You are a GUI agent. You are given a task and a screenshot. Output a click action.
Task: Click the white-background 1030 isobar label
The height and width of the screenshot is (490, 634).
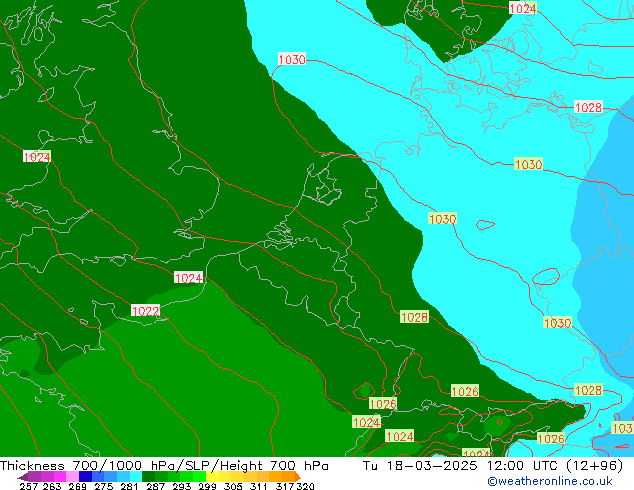[x=292, y=59]
